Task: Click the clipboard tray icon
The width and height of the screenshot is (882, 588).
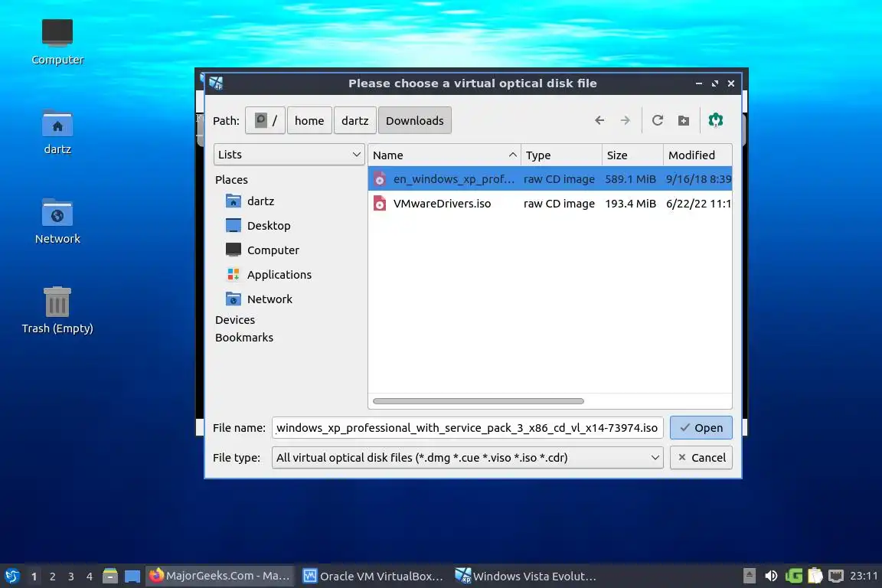Action: coord(815,576)
